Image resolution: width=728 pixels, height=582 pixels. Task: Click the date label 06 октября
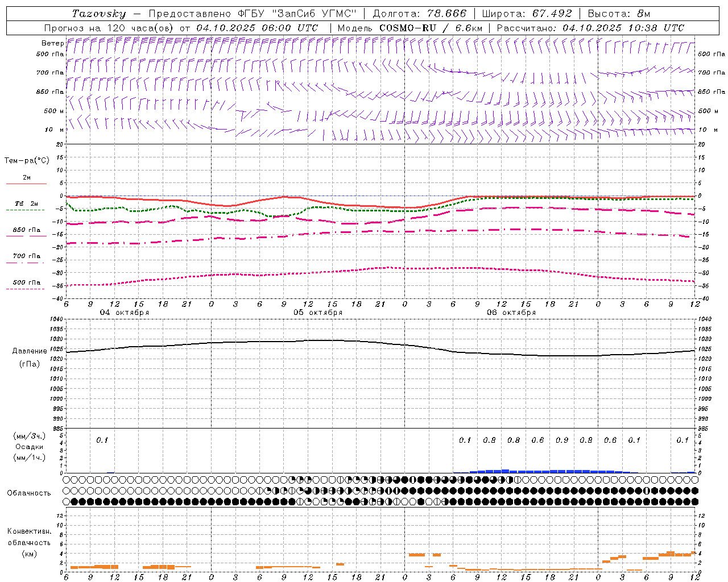coord(511,313)
